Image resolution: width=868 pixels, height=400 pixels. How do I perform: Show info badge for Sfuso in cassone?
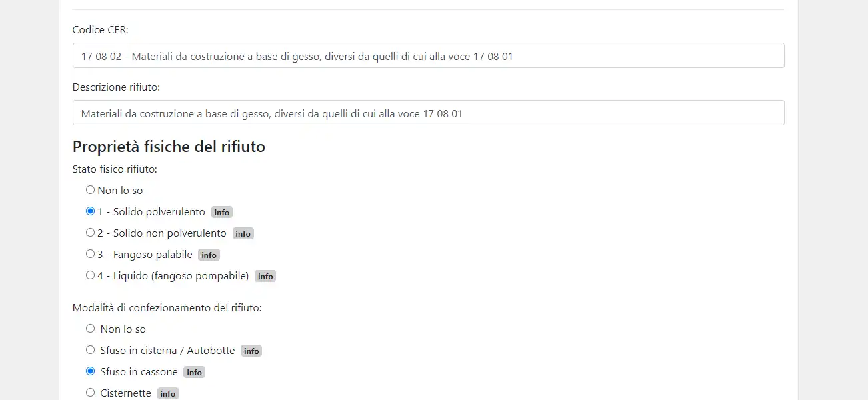pos(194,373)
